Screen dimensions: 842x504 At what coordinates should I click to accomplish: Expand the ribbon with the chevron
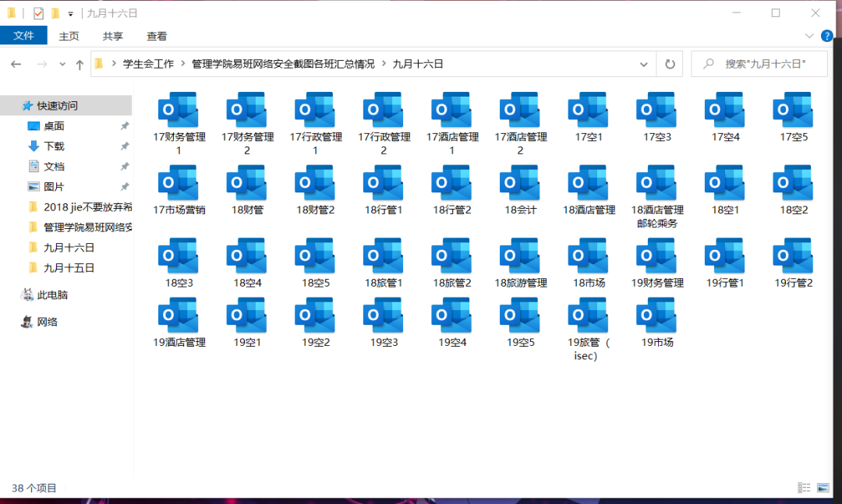[x=809, y=36]
